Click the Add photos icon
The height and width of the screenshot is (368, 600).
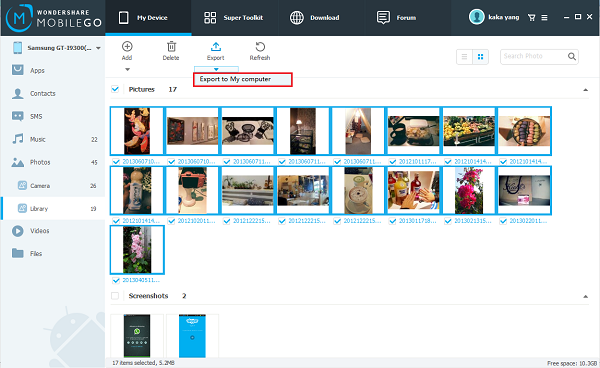[127, 47]
